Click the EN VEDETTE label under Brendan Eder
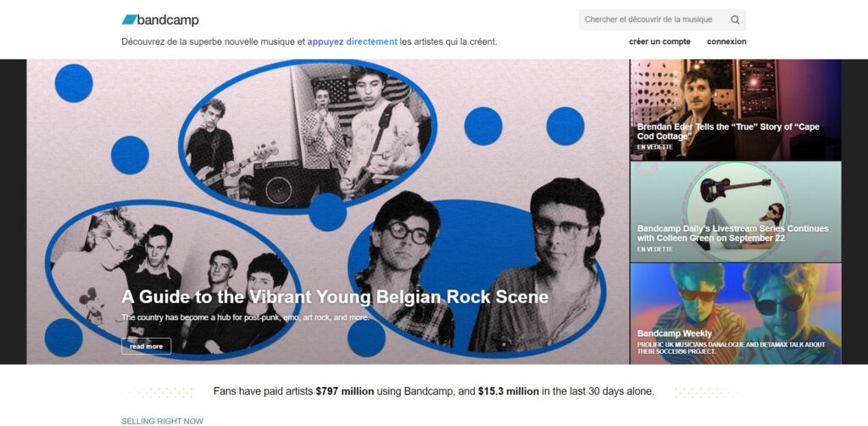Image resolution: width=868 pixels, height=426 pixels. 654,148
